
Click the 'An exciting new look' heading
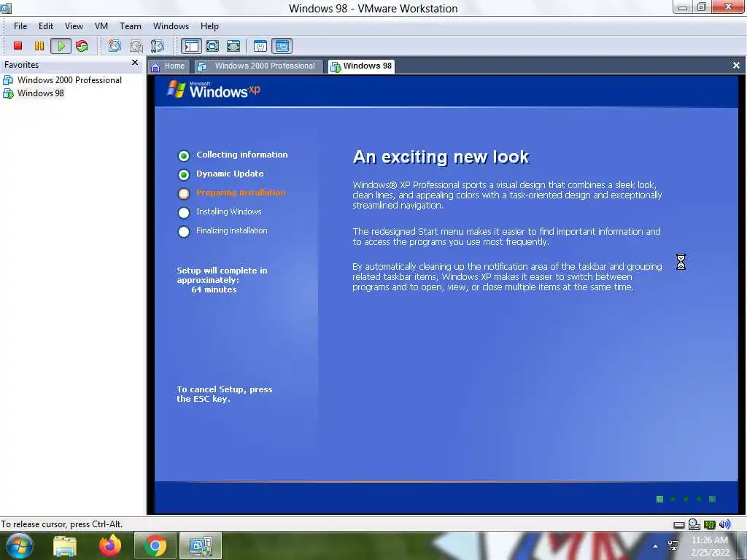click(x=441, y=157)
